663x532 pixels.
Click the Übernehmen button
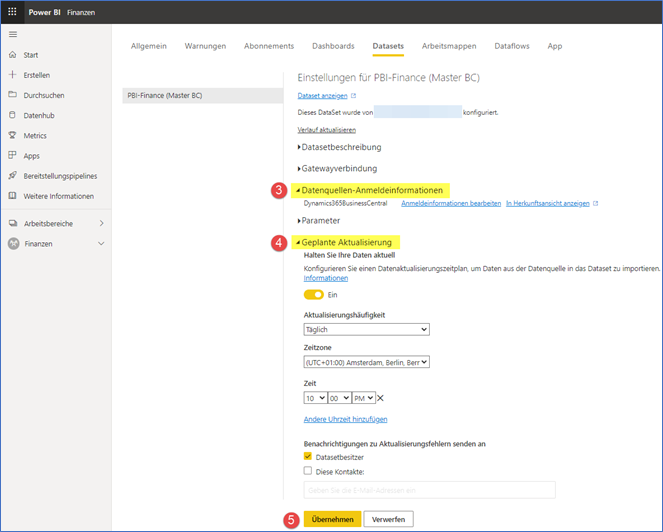click(x=333, y=520)
